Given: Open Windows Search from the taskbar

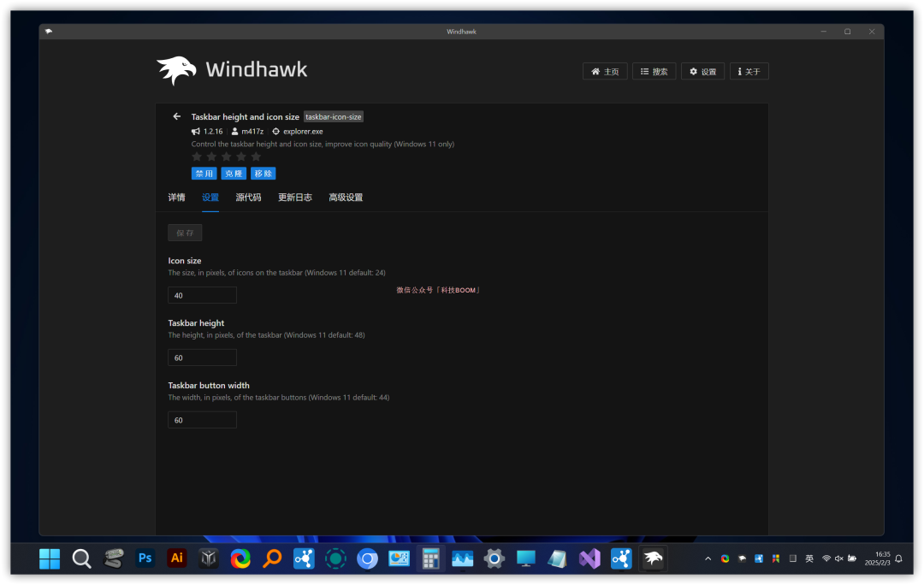Looking at the screenshot, I should (x=81, y=558).
